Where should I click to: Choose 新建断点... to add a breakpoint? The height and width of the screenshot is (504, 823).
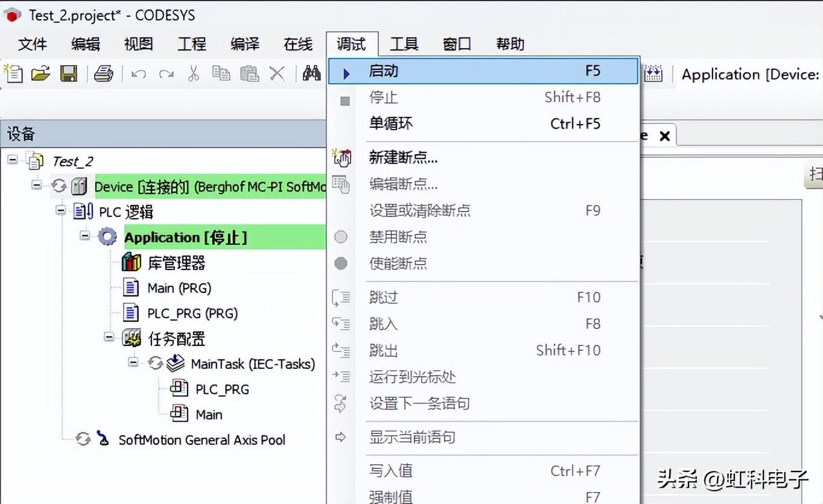483,158
